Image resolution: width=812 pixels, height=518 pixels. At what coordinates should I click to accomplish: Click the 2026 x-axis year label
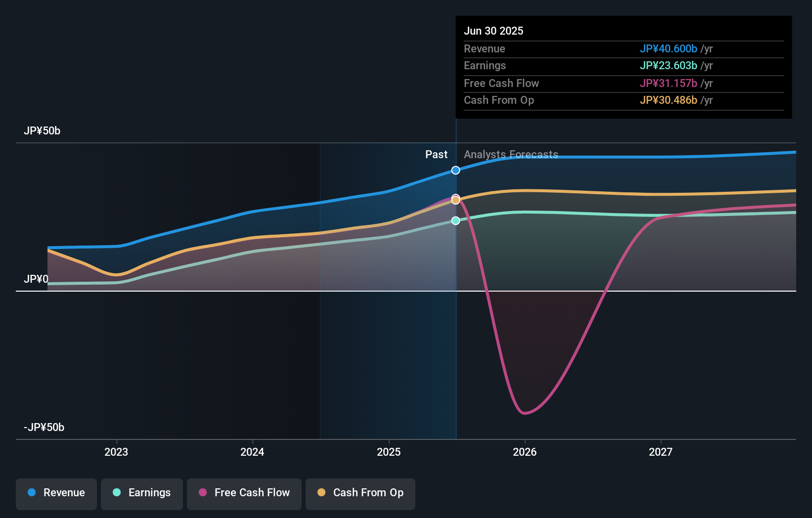525,452
